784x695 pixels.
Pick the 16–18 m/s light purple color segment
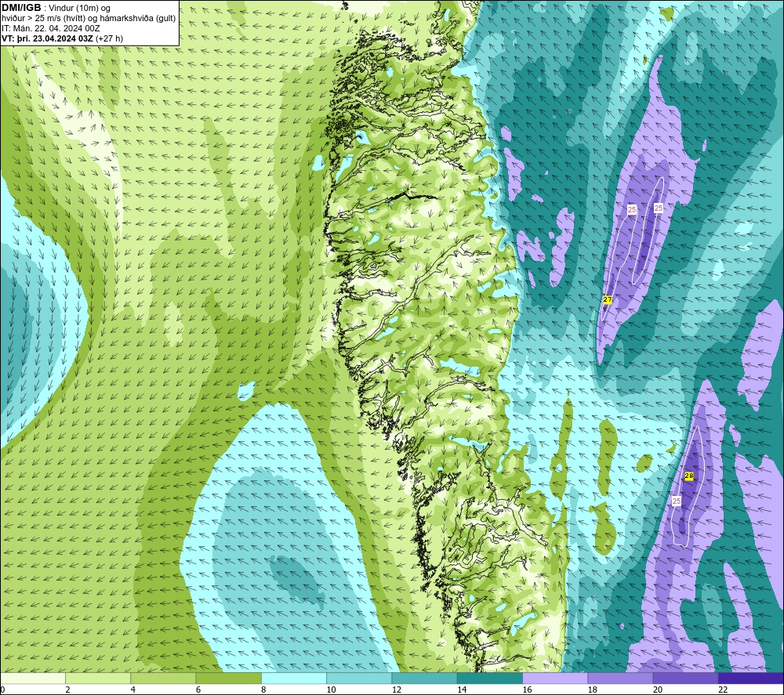tap(555, 679)
